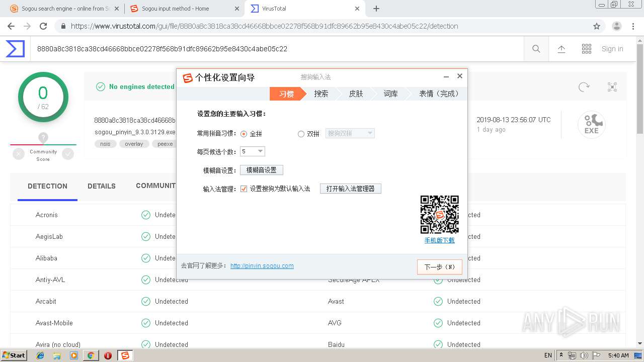Click Sogou S logo in wizard title
Screen dimensions: 644x362
point(188,77)
